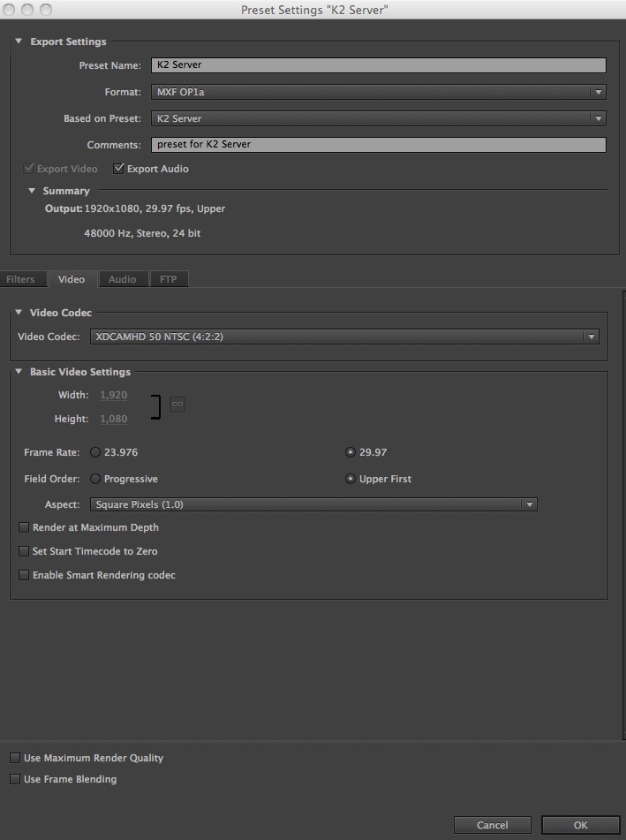Collapse the Basic Video Settings section
Screen dimensions: 626x840
pyautogui.click(x=19, y=372)
